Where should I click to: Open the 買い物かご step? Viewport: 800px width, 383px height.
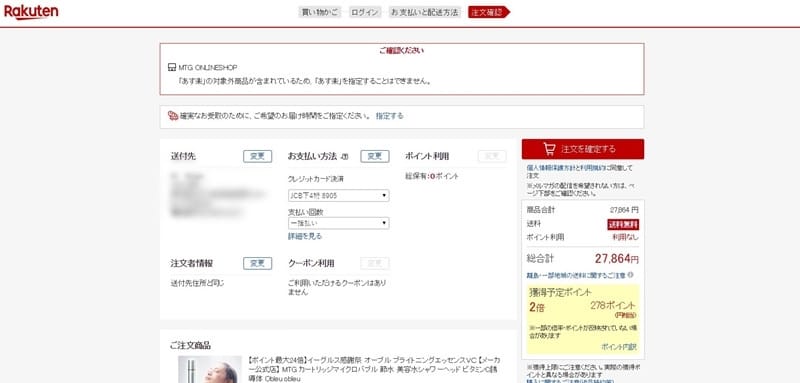(x=319, y=12)
